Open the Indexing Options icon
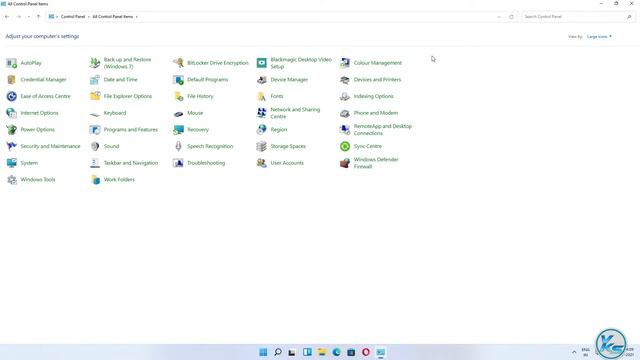640x360 pixels. tap(345, 96)
